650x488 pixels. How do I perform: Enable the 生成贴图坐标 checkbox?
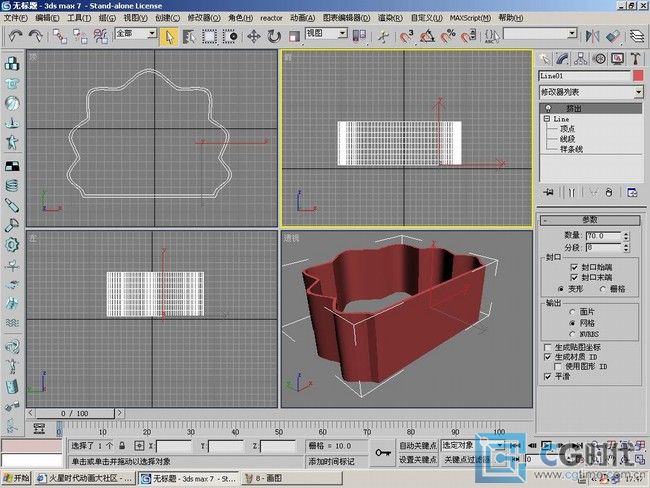(548, 347)
